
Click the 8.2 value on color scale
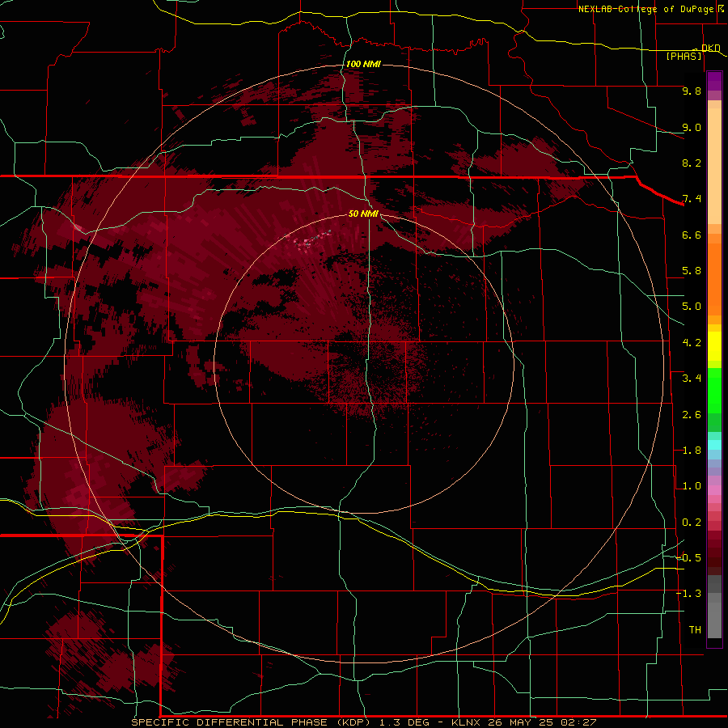tap(692, 163)
